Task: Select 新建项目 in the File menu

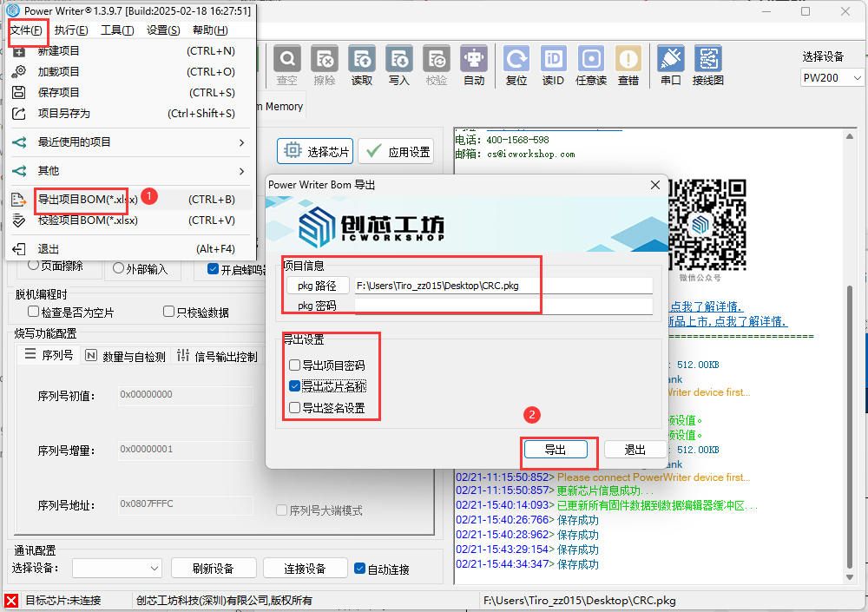Action: 131,51
